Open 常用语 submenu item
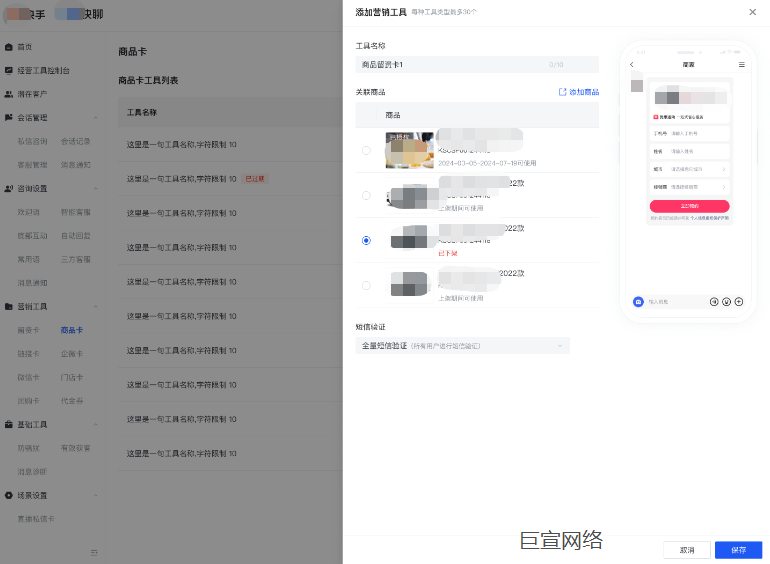 point(28,259)
